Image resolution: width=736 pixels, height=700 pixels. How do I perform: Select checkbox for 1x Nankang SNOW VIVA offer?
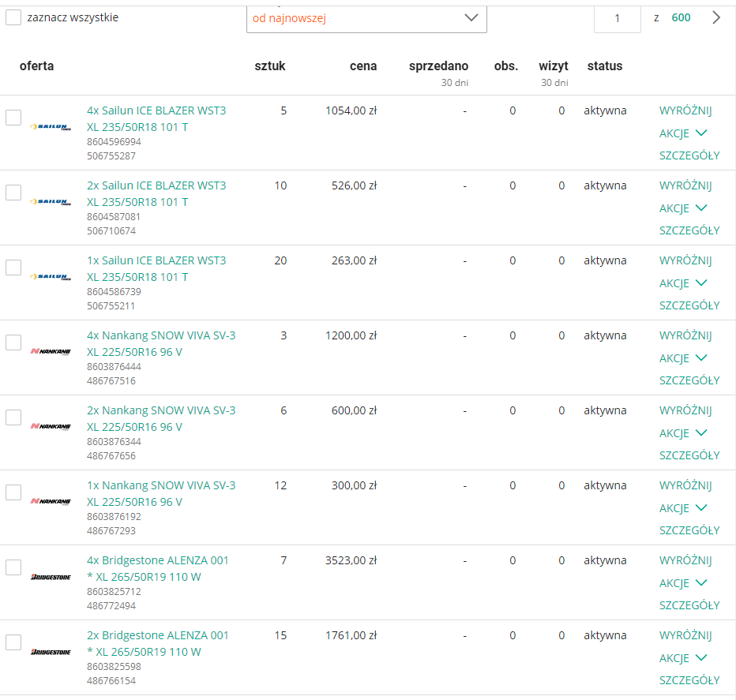coord(13,492)
